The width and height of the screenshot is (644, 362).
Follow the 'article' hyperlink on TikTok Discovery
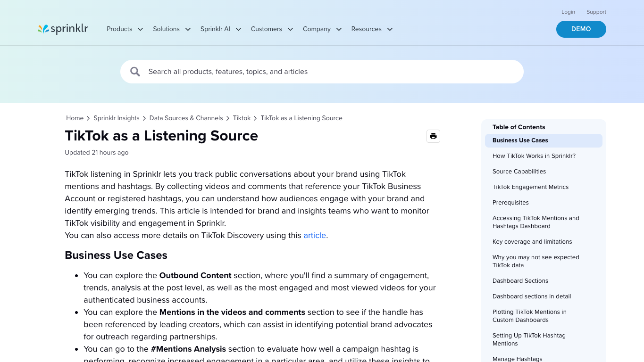click(315, 235)
